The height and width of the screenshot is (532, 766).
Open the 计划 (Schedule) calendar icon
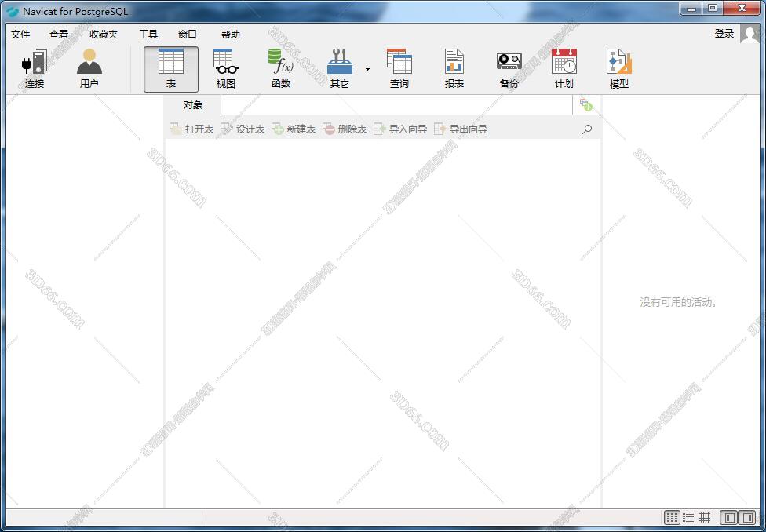click(564, 68)
